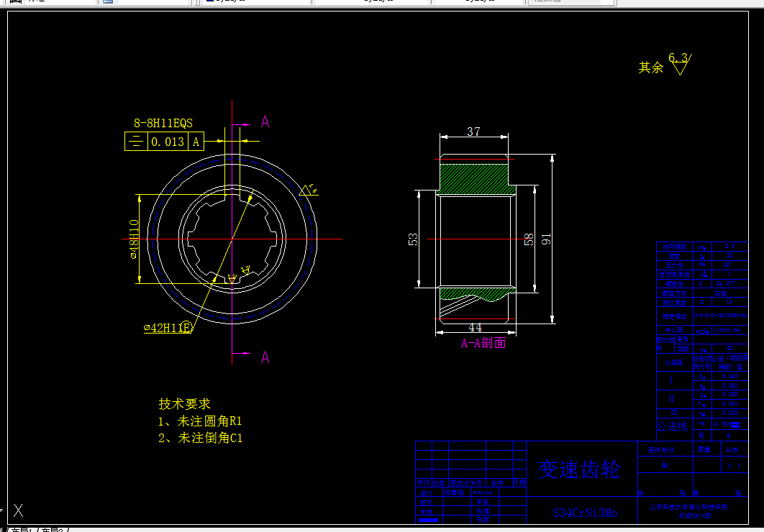Select the 8-8H11EQS dimension text
The height and width of the screenshot is (532, 764).
point(163,123)
